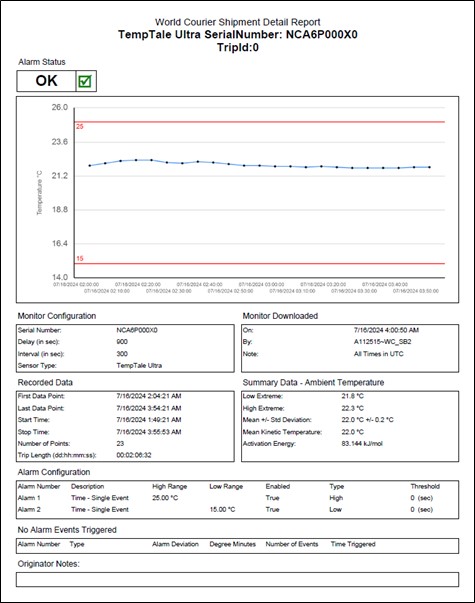
Task: Click the 'Number of Events' column header
Action: click(292, 544)
